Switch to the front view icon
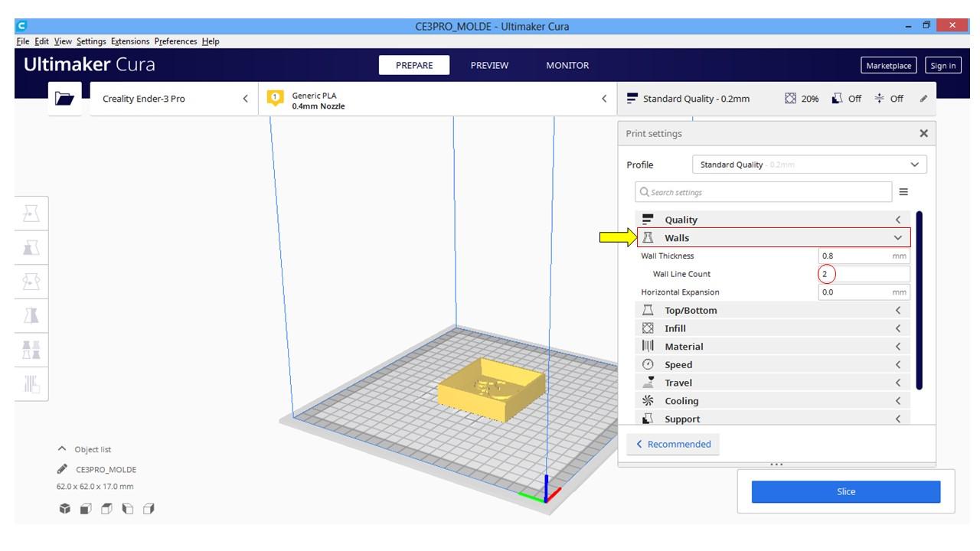 point(86,508)
